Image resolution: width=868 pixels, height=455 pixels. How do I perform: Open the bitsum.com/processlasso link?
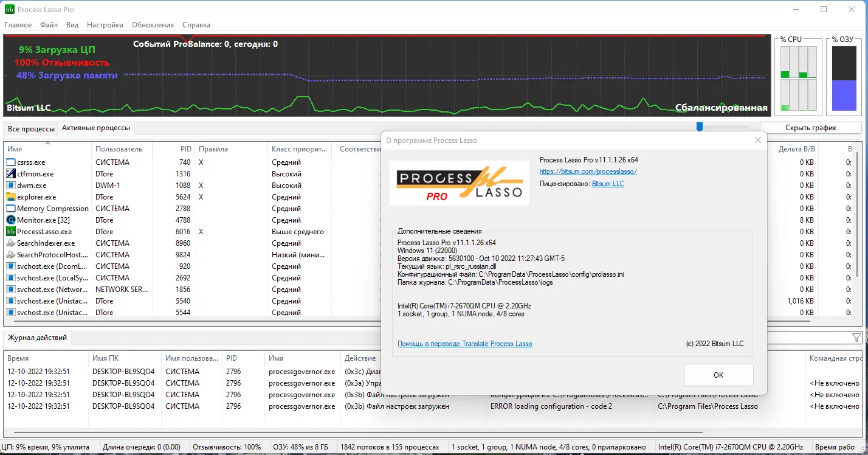coord(588,172)
